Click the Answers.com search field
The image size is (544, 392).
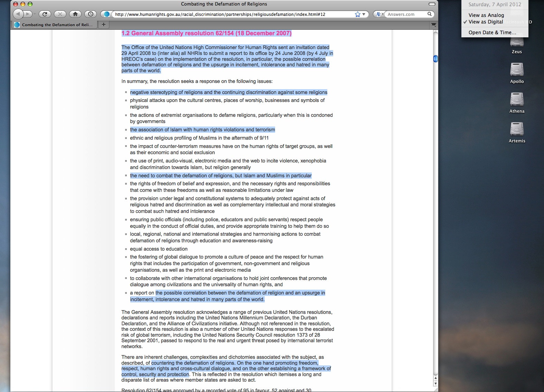click(406, 14)
